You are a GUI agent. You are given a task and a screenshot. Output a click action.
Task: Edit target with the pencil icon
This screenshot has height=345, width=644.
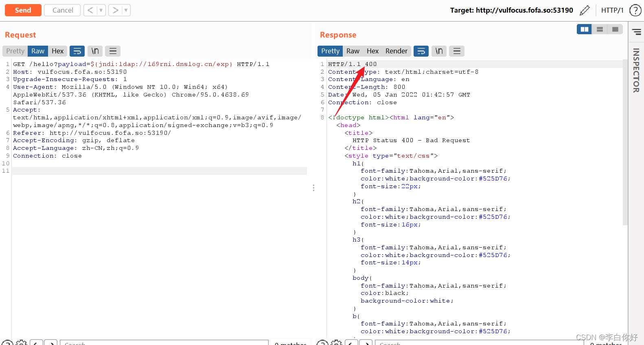585,10
